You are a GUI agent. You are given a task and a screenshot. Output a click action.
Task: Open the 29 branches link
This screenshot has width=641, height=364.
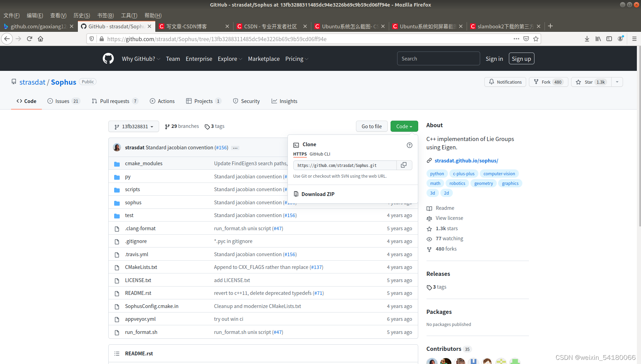pyautogui.click(x=182, y=126)
